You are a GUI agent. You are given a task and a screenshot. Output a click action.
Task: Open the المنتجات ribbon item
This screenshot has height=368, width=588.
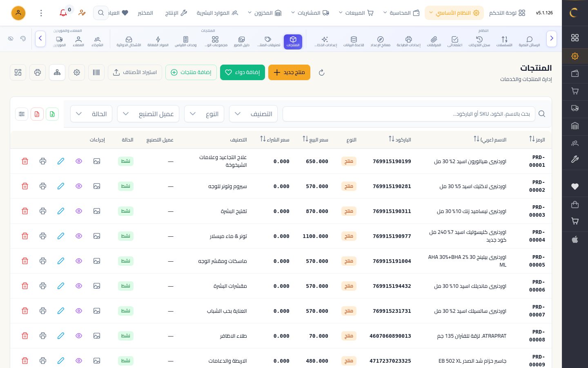tap(293, 42)
